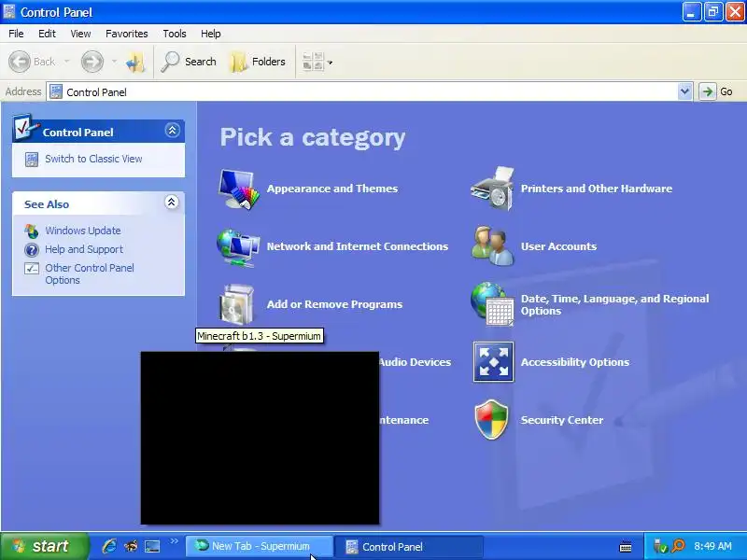This screenshot has width=747, height=560.
Task: Switch to New Tab - Supermium taskbar button
Action: (x=259, y=546)
